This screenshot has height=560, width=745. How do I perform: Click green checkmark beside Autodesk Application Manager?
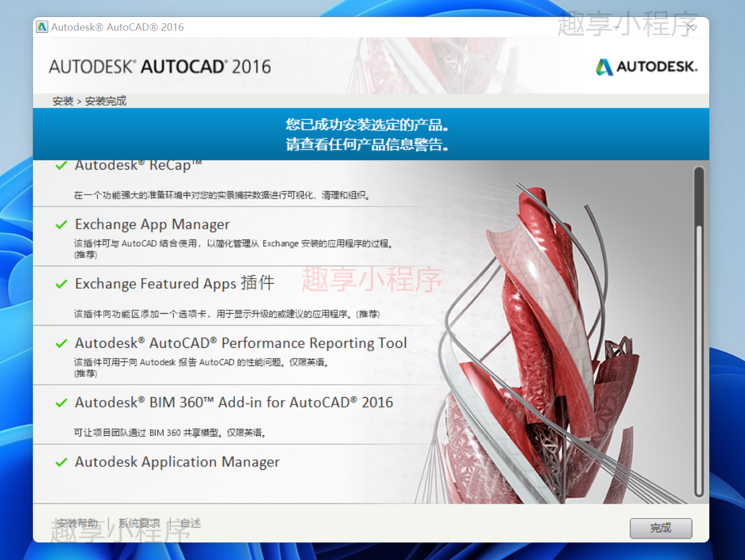pyautogui.click(x=61, y=462)
